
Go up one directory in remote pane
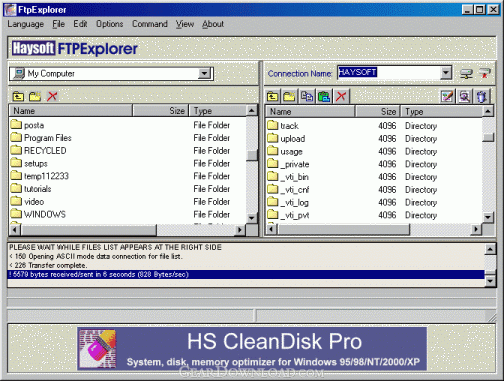(273, 97)
